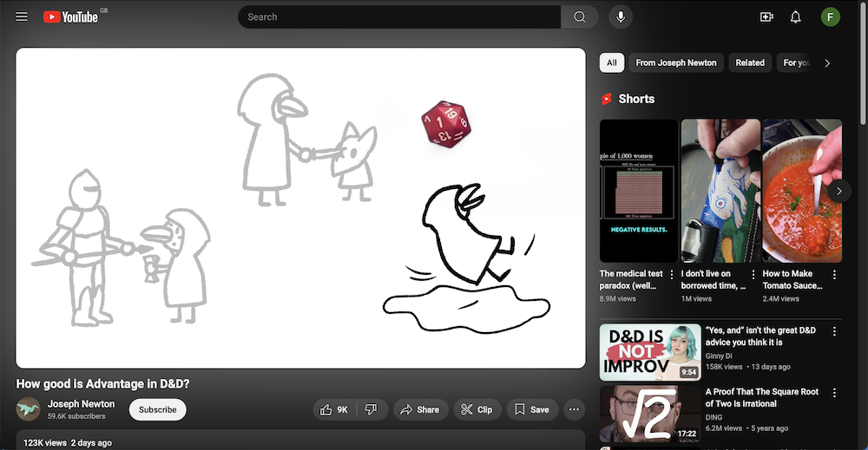
Task: Open 'D&D is not improv' video thumbnail
Action: click(x=650, y=353)
